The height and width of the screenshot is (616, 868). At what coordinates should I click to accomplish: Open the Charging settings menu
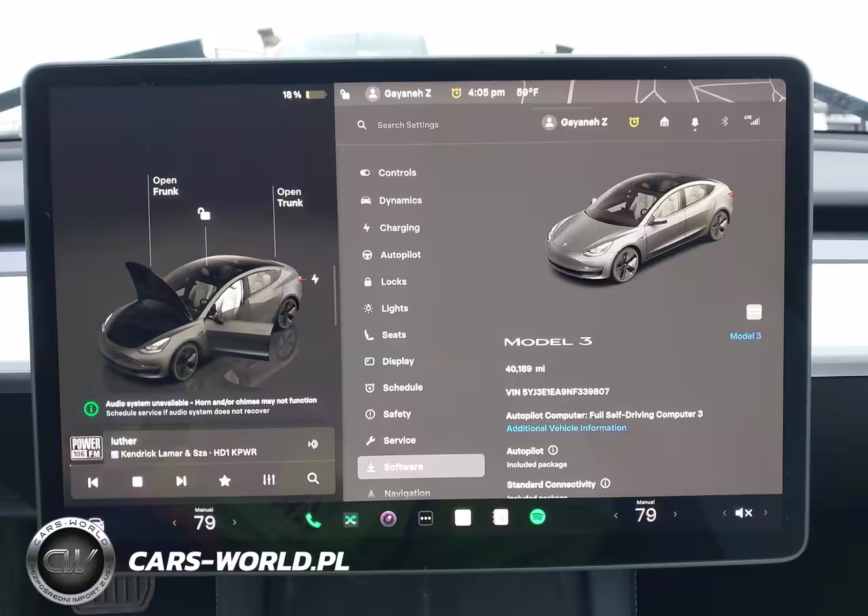coord(399,228)
